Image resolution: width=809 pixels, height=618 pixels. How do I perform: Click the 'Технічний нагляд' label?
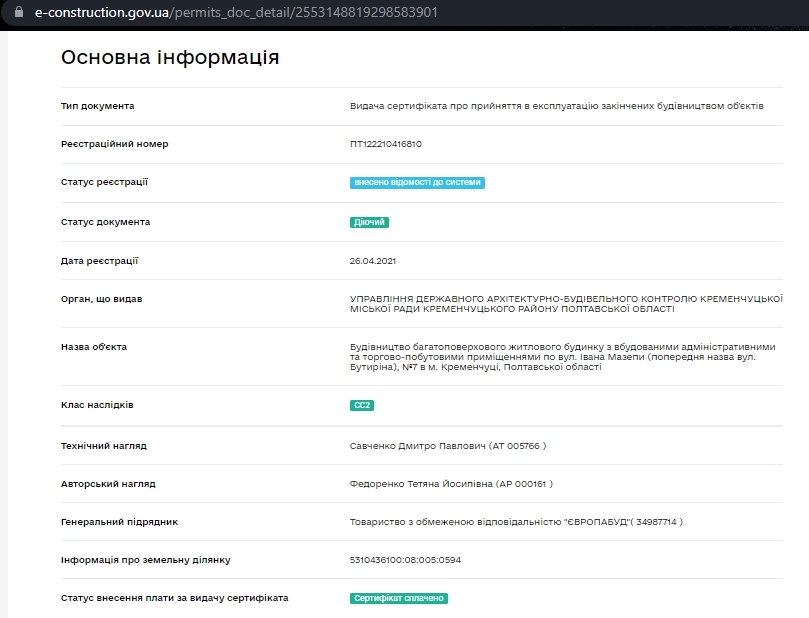tap(104, 446)
